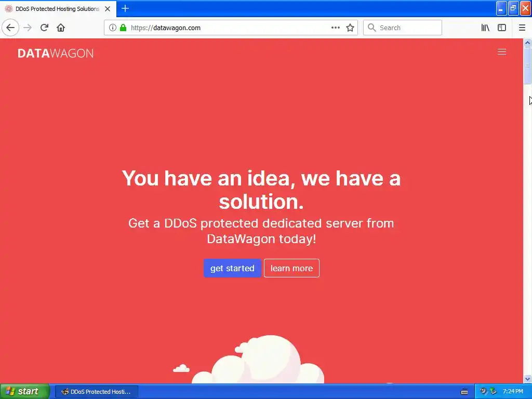This screenshot has width=532, height=399.
Task: Click the forward navigation arrow
Action: [28, 28]
